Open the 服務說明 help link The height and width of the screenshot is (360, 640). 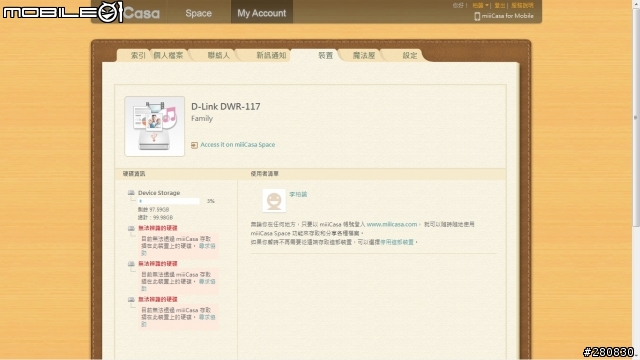pos(522,5)
